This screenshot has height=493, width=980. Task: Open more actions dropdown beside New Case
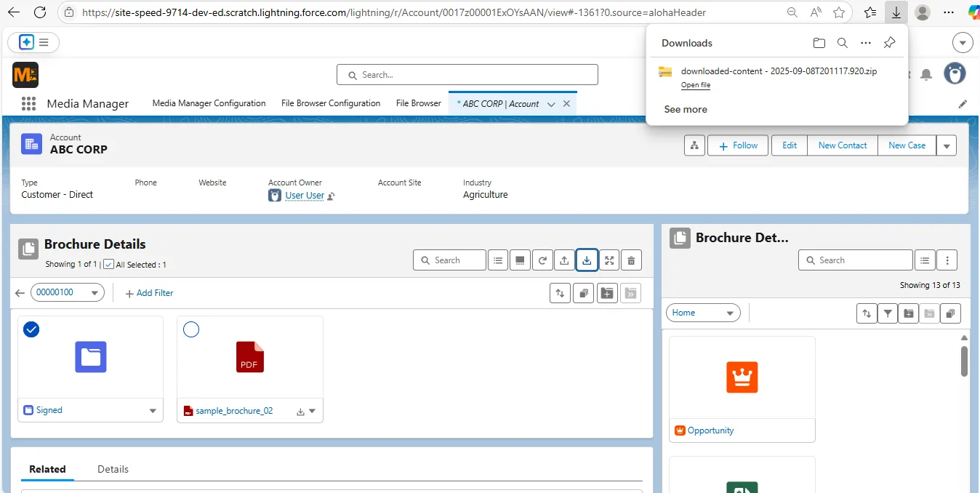[947, 145]
